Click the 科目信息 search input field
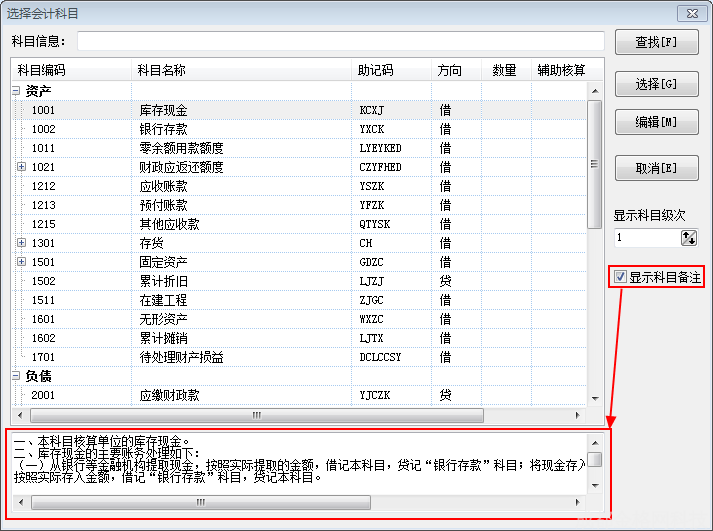Viewport: 713px width, 531px height. [340, 41]
